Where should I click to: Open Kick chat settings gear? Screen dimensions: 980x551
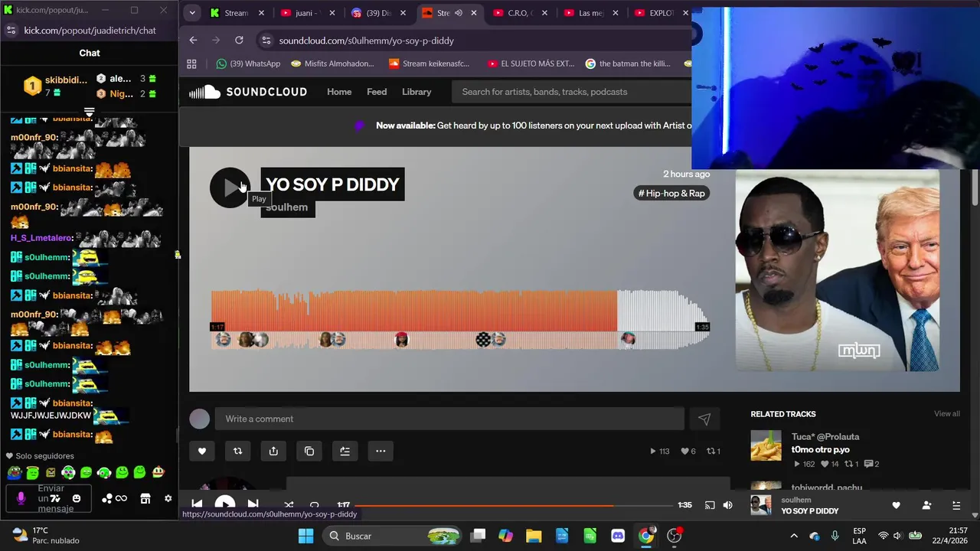coord(168,499)
